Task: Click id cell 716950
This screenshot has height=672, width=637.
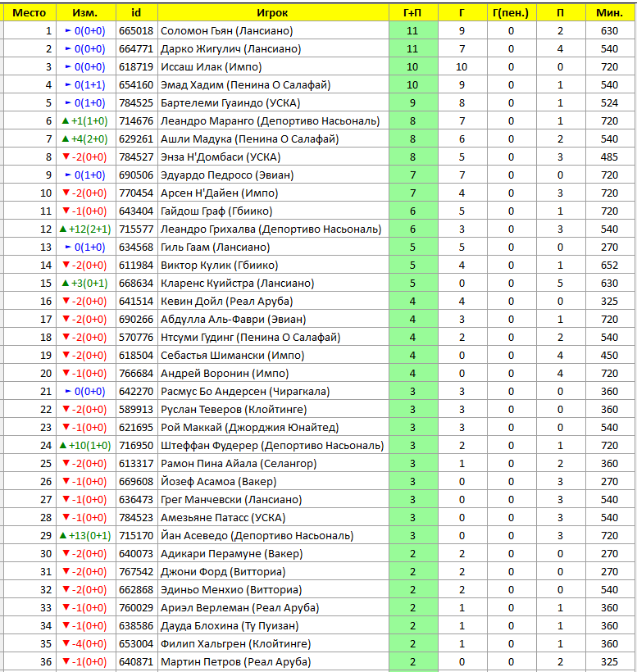Action: 136,445
